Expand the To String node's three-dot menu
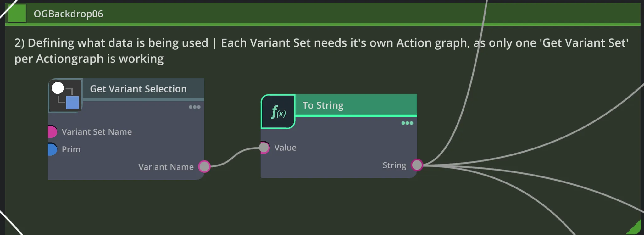This screenshot has width=644, height=235. 407,123
